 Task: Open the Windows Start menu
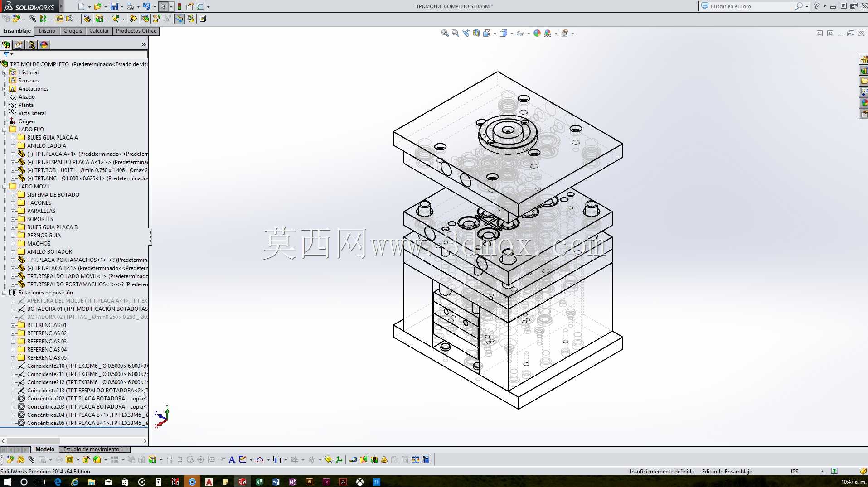(x=7, y=482)
